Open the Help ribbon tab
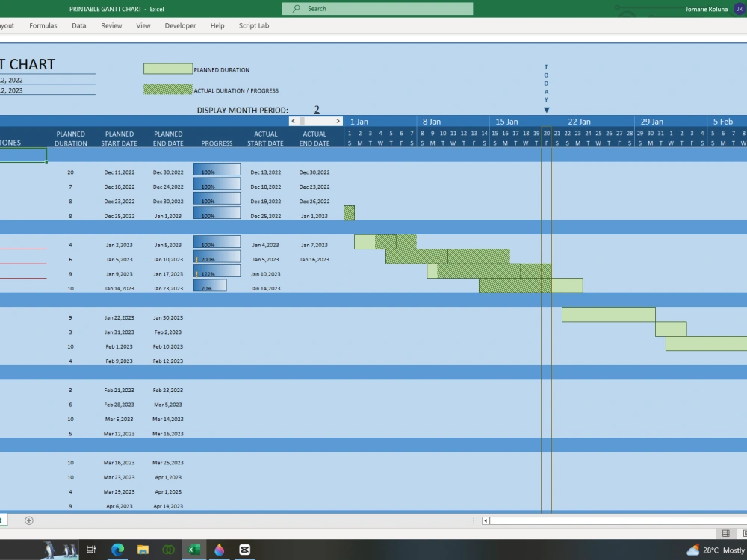Image resolution: width=747 pixels, height=560 pixels. click(217, 25)
